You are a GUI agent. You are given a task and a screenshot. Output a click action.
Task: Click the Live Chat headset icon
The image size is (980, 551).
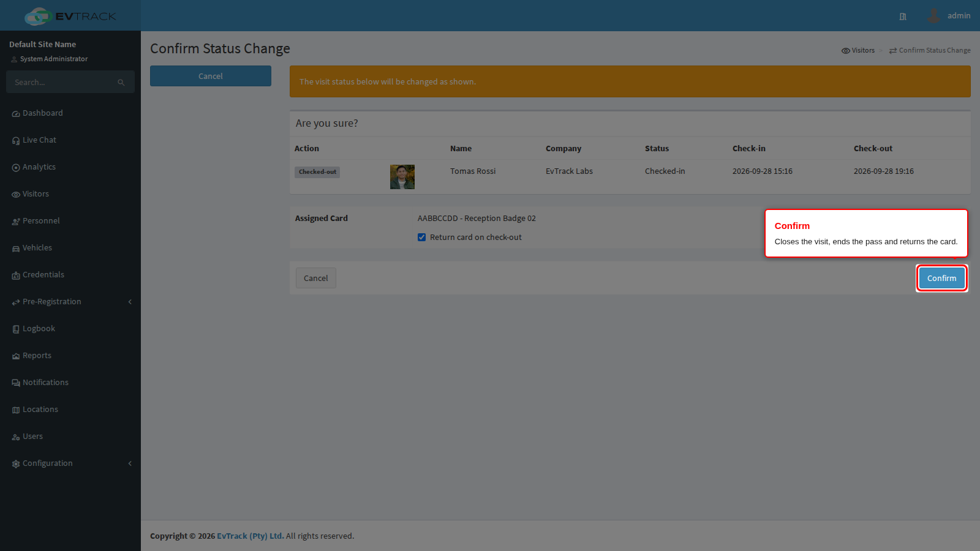pos(16,141)
